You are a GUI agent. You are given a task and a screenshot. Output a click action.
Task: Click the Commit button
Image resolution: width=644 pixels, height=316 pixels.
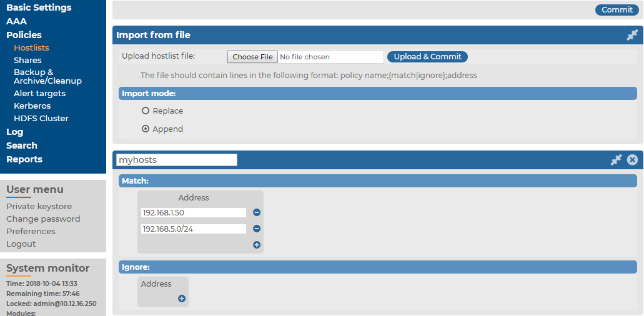[x=617, y=10]
